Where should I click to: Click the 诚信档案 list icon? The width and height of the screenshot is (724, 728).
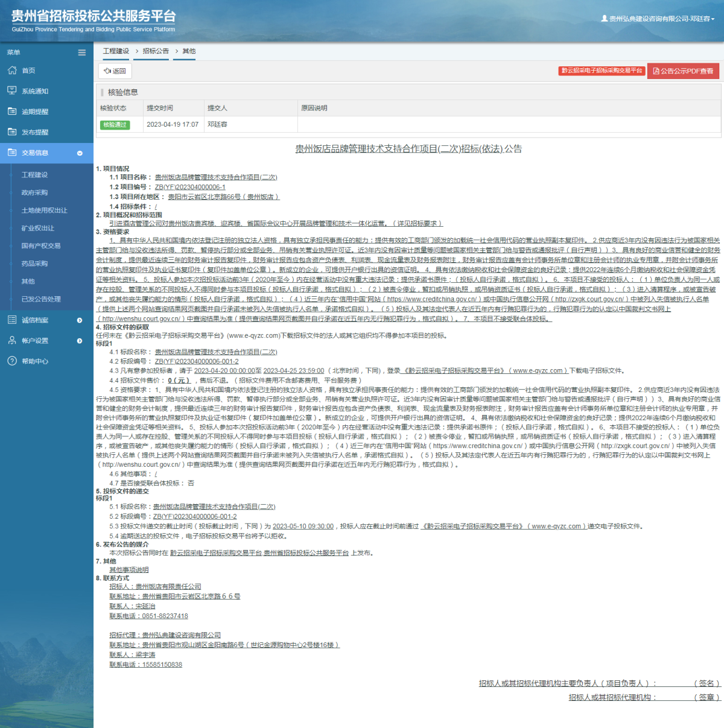[x=12, y=320]
